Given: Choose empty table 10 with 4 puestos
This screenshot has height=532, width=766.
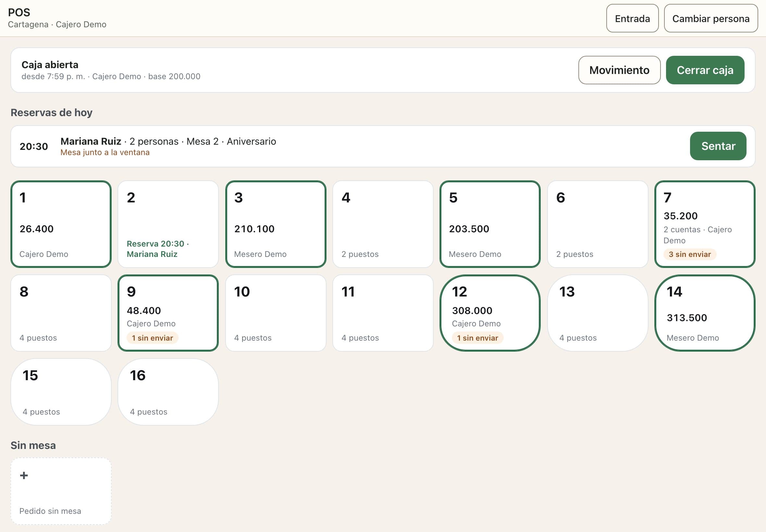Looking at the screenshot, I should [x=276, y=313].
